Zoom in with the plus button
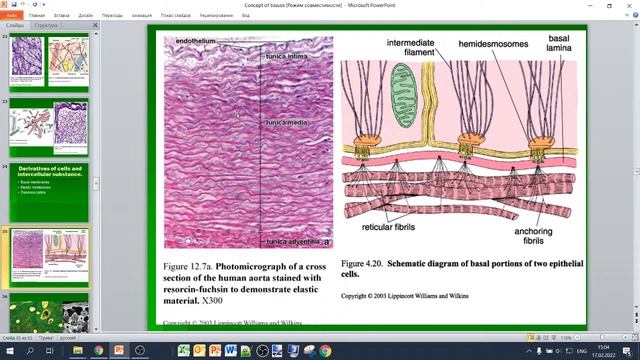Viewport: 640px width, 360px height. 626,338
